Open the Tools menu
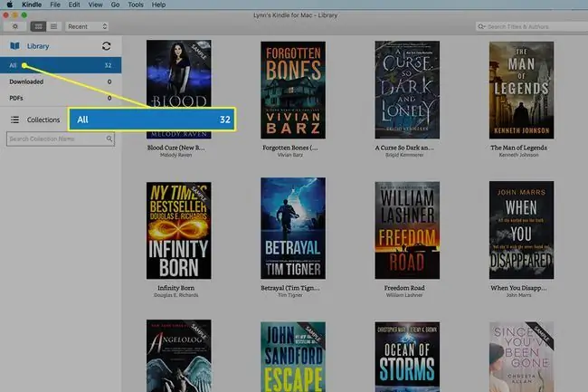 click(x=136, y=5)
